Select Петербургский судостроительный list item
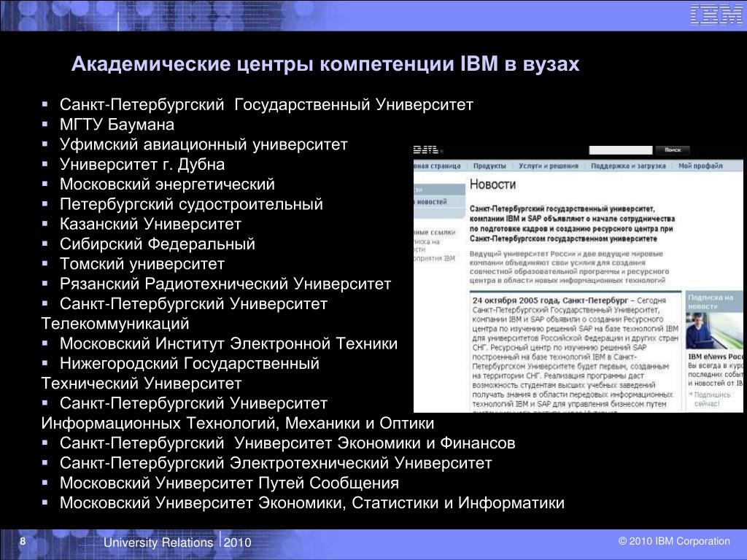The height and width of the screenshot is (560, 747). click(x=191, y=204)
